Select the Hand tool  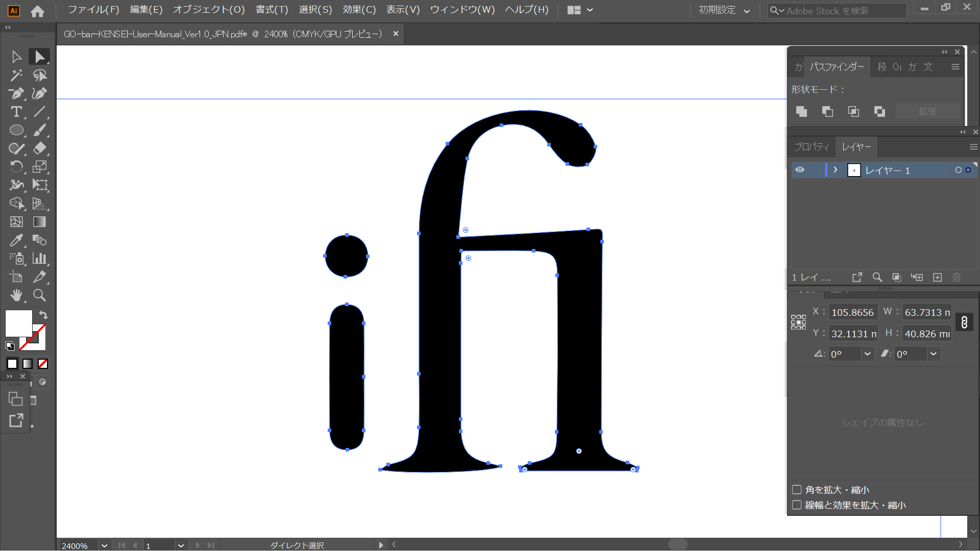click(x=16, y=295)
